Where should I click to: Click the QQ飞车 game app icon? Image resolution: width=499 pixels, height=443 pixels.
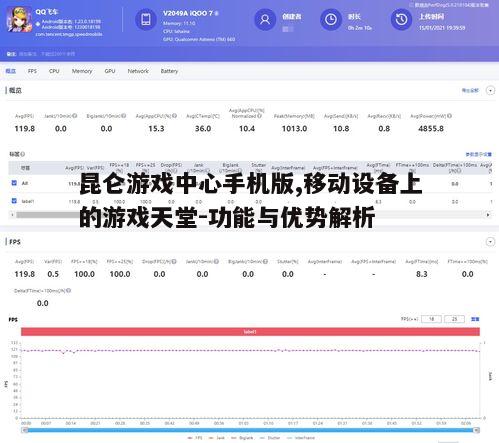(19, 20)
